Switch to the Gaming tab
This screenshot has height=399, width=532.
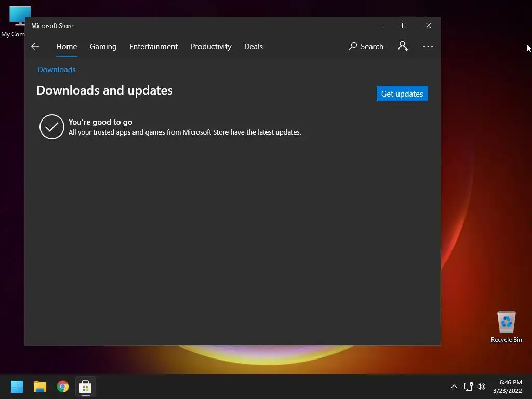[103, 46]
